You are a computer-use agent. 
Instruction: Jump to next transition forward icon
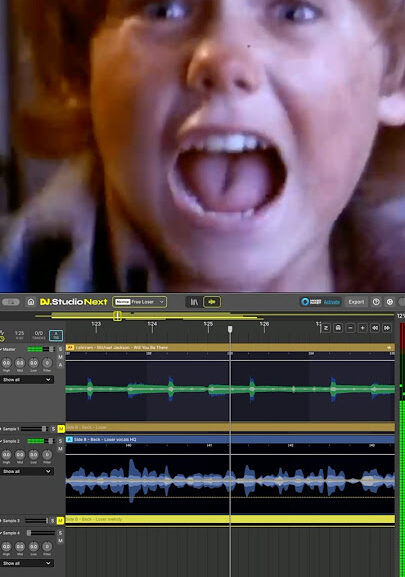(387, 328)
